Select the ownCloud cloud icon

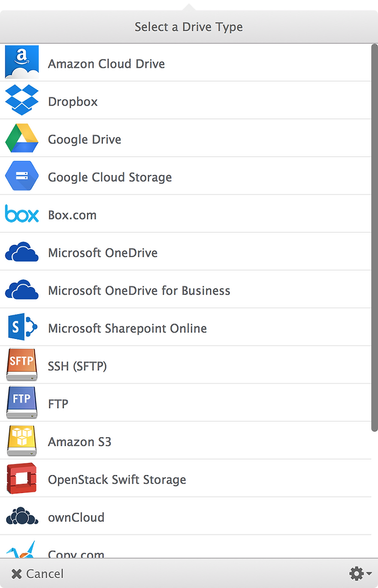click(22, 516)
